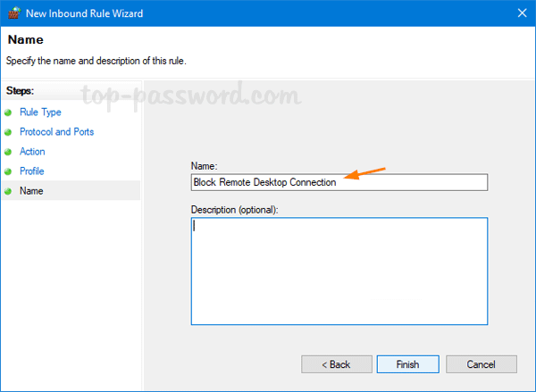Click the green bullet beside Protocol and Ports
The image size is (536, 392).
point(9,132)
